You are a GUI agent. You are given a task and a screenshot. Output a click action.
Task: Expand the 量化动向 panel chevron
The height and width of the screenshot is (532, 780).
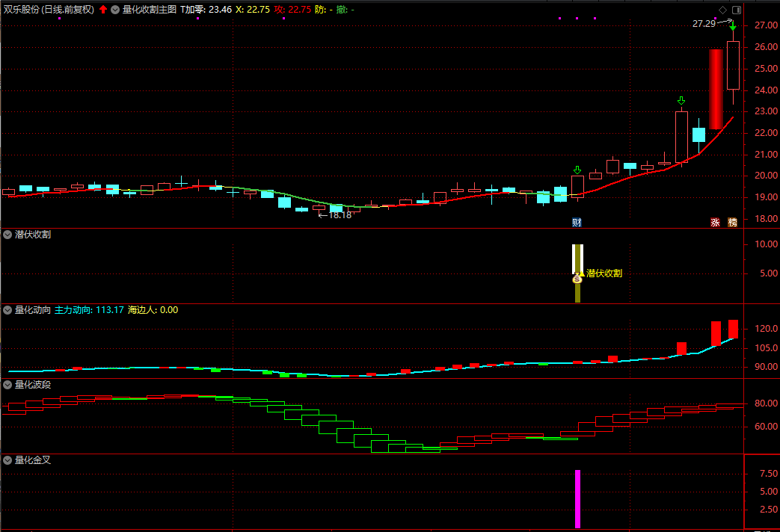[x=7, y=310]
